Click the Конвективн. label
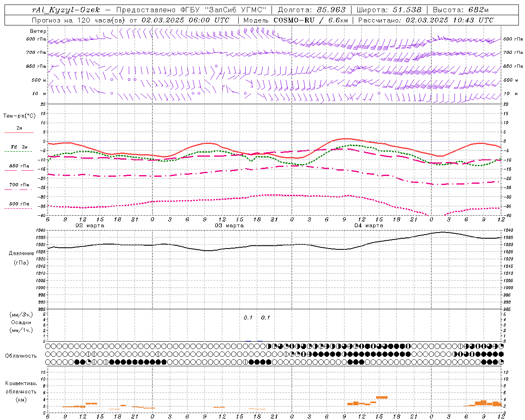The height and width of the screenshot is (420, 525). pos(21,383)
